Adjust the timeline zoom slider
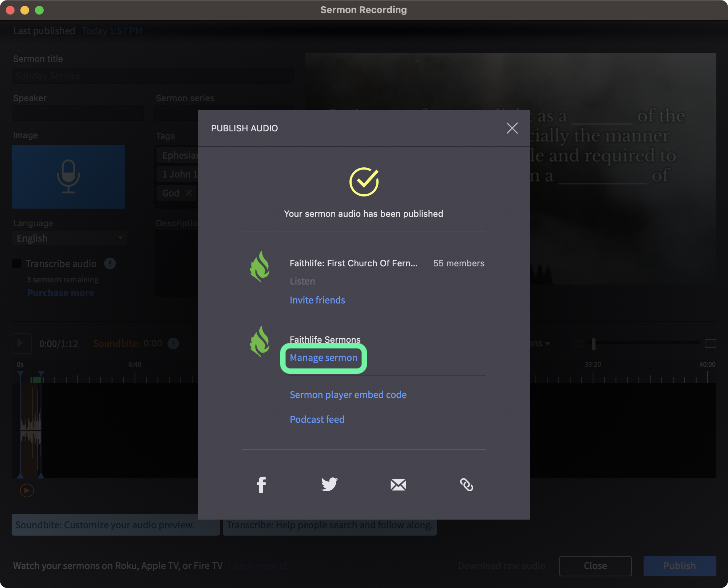This screenshot has height=588, width=728. pyautogui.click(x=594, y=343)
